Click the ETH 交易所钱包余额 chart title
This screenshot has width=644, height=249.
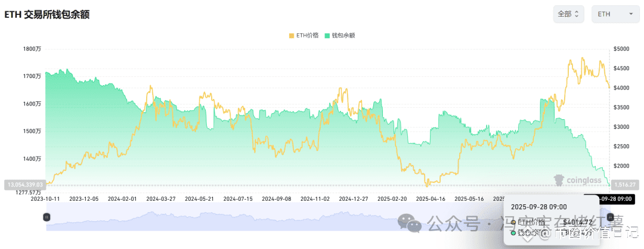coord(47,15)
